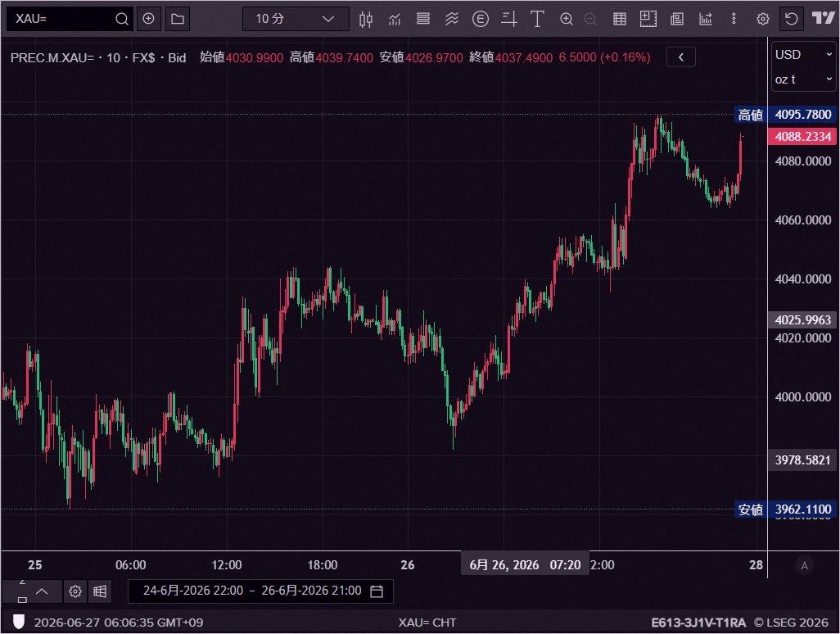Click the current price 4088.2334 tag
840x634 pixels.
click(x=802, y=136)
